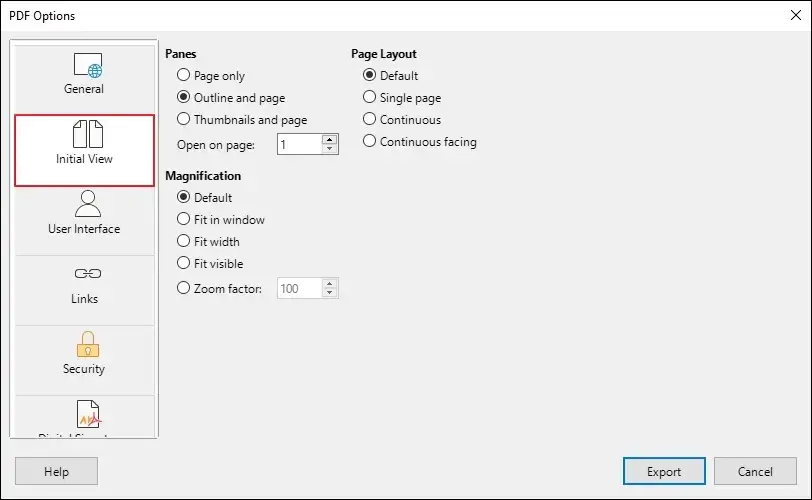The width and height of the screenshot is (812, 500).
Task: Select the Page only radio button
Action: tap(183, 75)
